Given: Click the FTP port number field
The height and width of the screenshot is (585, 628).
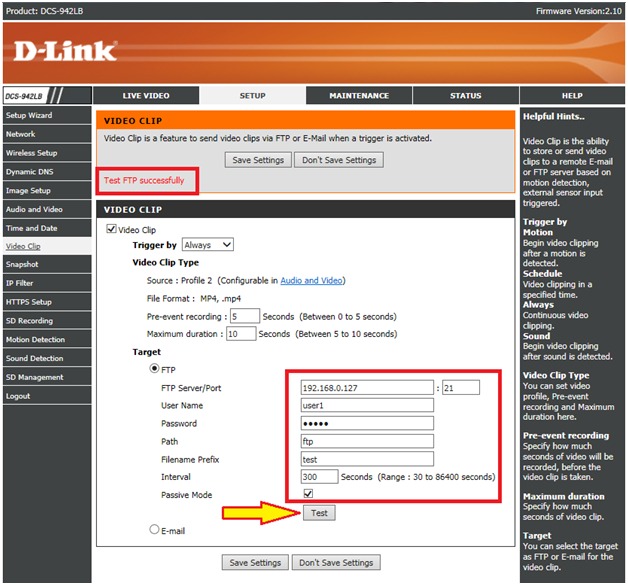Looking at the screenshot, I should coord(458,388).
